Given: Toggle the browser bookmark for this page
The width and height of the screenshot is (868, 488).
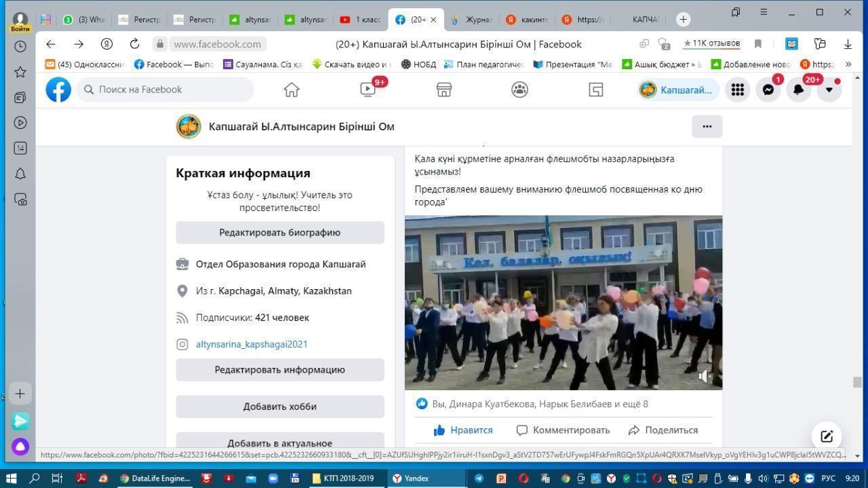Looking at the screenshot, I should coord(758,44).
